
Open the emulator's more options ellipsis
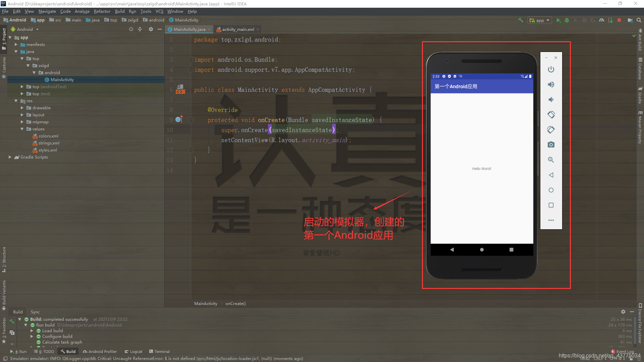pyautogui.click(x=551, y=220)
